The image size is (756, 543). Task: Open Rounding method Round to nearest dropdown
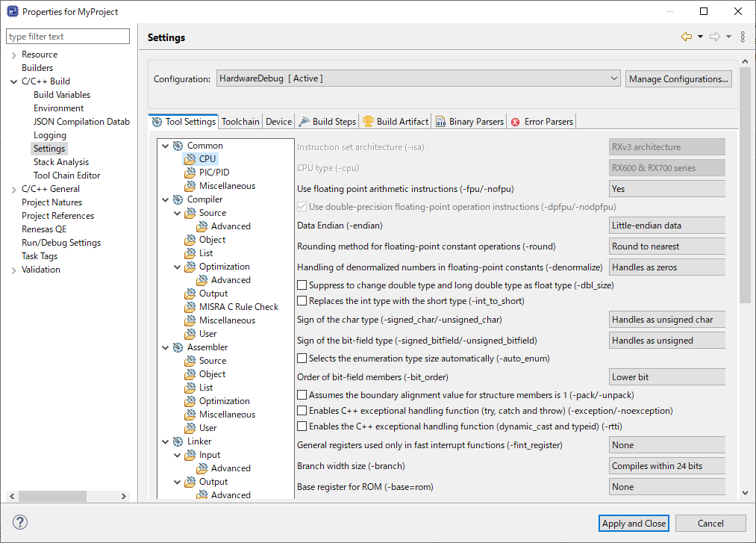coord(666,246)
